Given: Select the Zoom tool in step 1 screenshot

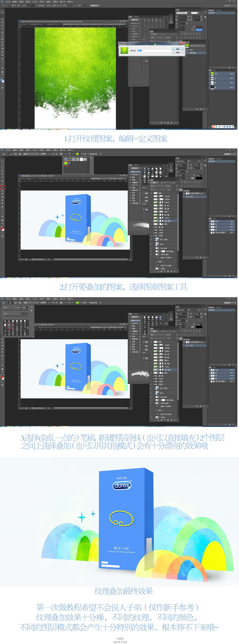Looking at the screenshot, I should coord(2,75).
